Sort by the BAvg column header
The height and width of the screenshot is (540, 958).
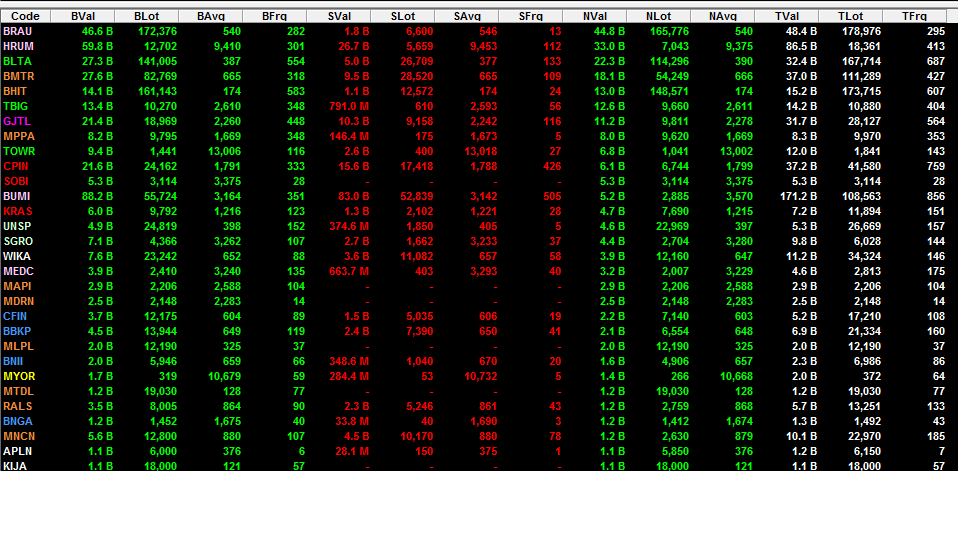(211, 16)
